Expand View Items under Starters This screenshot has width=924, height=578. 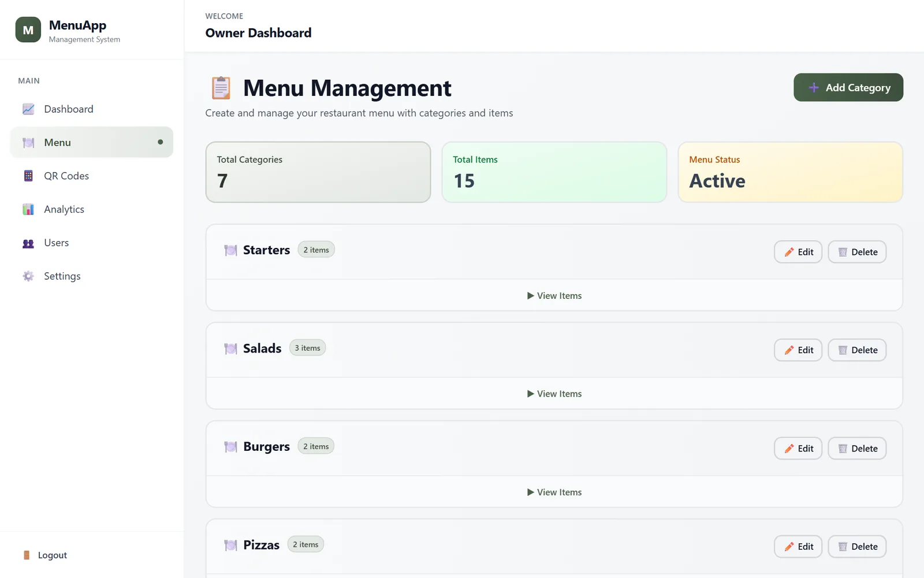554,295
